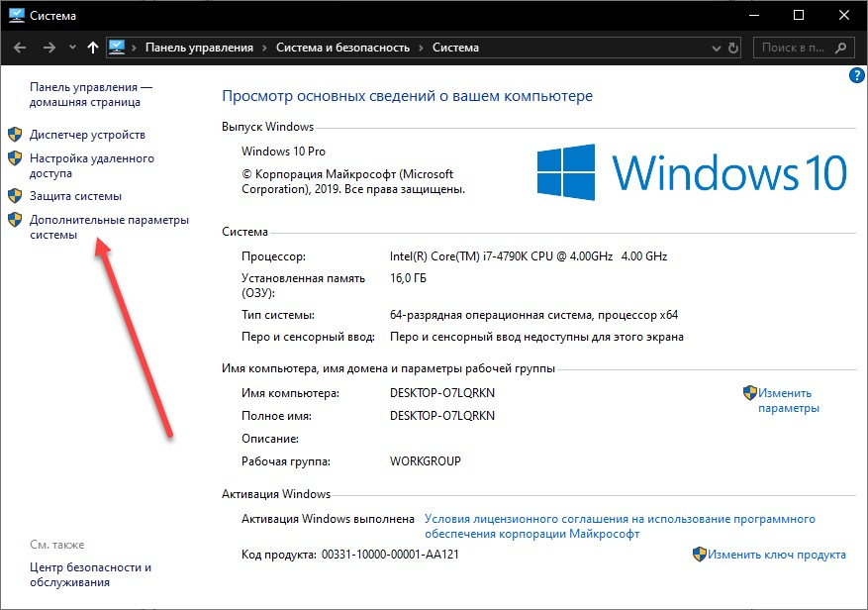Viewport: 868px width, 610px height.
Task: Click the magnifier search icon
Action: [x=840, y=48]
